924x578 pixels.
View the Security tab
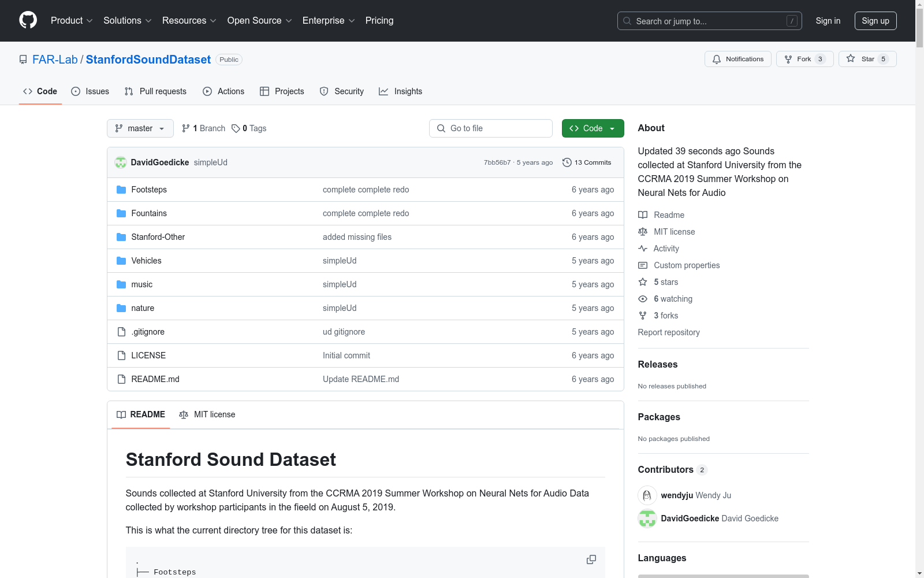[x=342, y=91]
